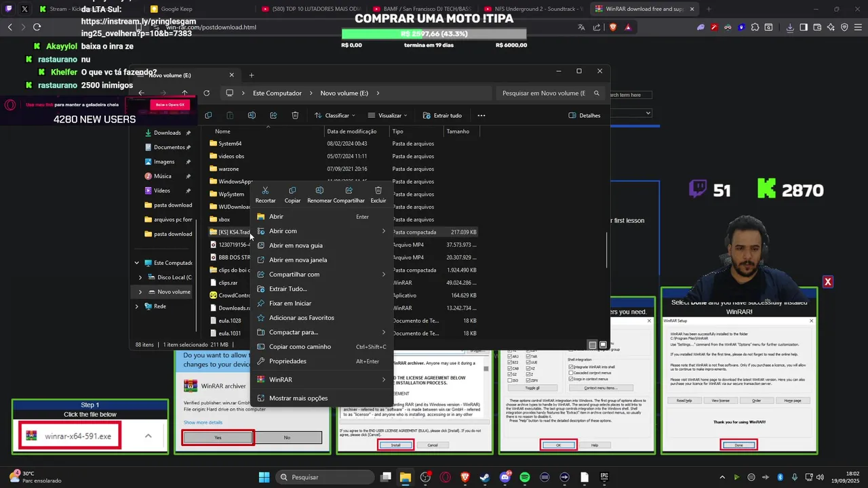Open Spotify from the taskbar
This screenshot has height=488, width=868.
point(525,477)
